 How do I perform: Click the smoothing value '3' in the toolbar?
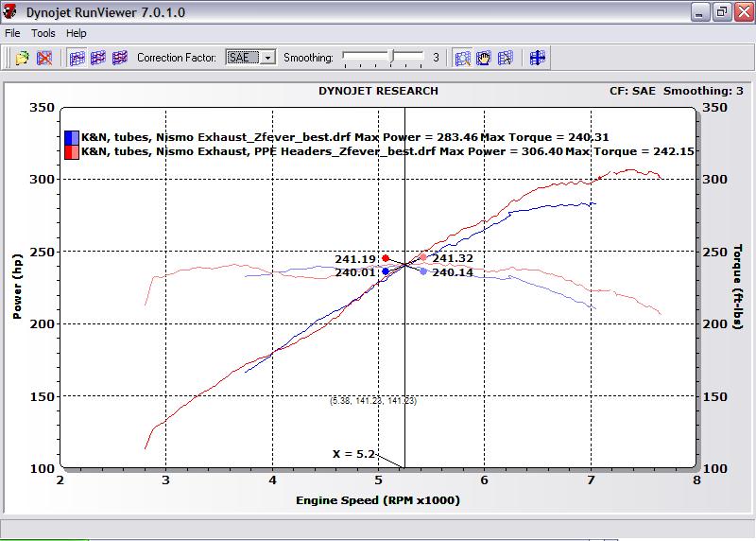(436, 58)
